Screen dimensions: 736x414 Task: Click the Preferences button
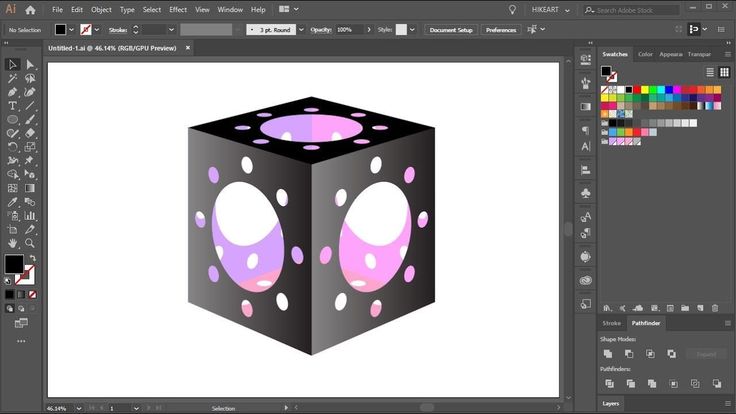pos(501,30)
